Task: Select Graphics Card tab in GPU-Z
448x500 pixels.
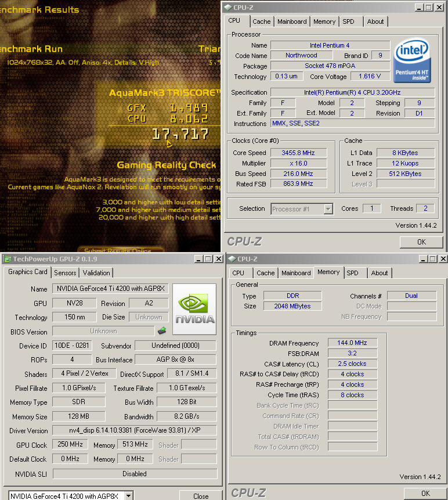Action: 28,272
